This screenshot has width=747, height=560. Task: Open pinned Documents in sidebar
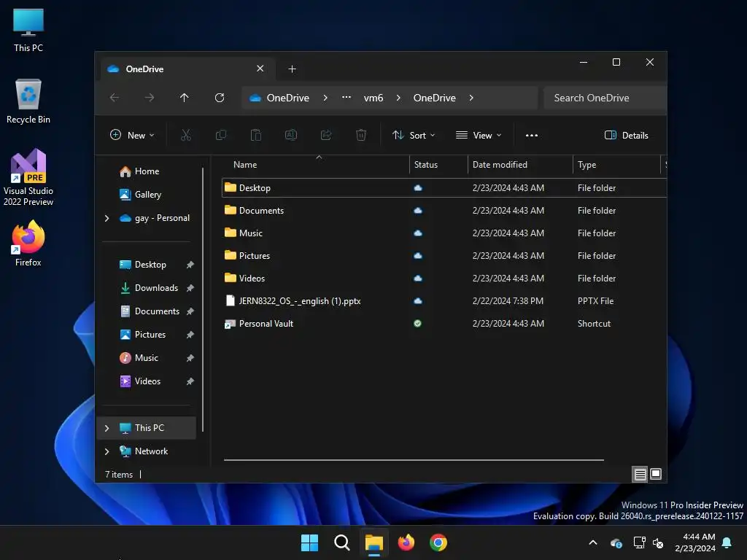click(x=158, y=311)
